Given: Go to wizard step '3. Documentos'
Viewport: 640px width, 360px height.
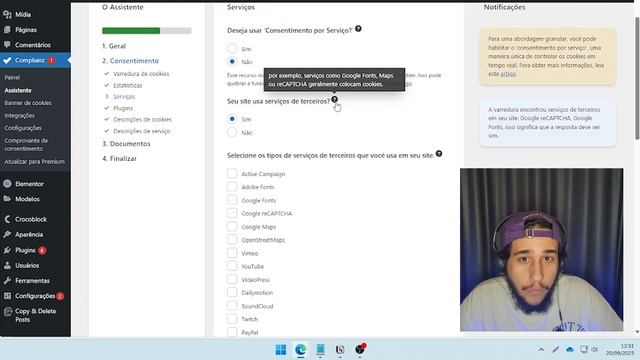Looking at the screenshot, I should pyautogui.click(x=126, y=144).
